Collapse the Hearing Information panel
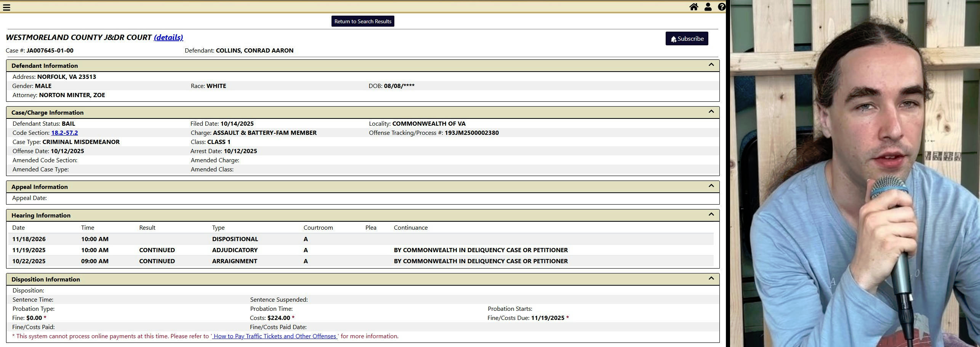 click(711, 214)
